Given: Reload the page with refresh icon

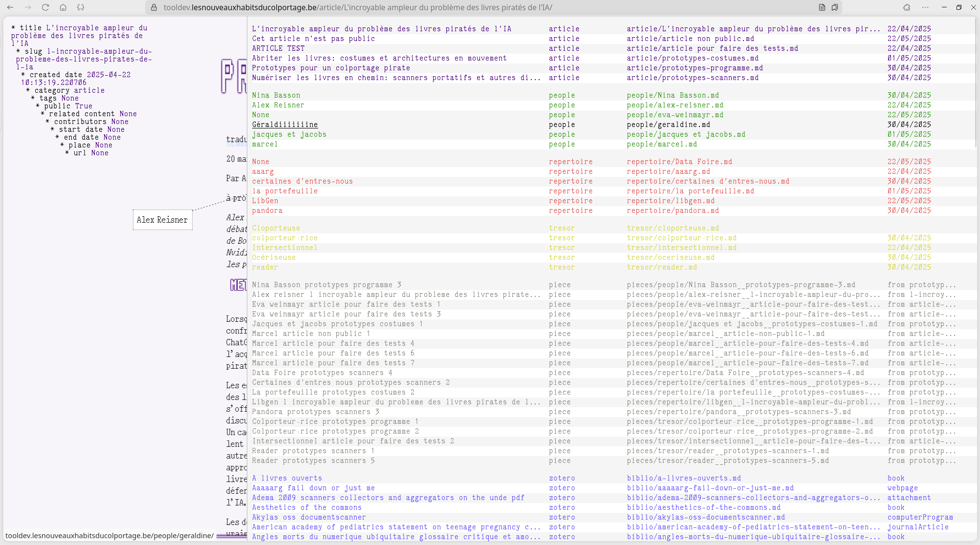Looking at the screenshot, I should 45,7.
